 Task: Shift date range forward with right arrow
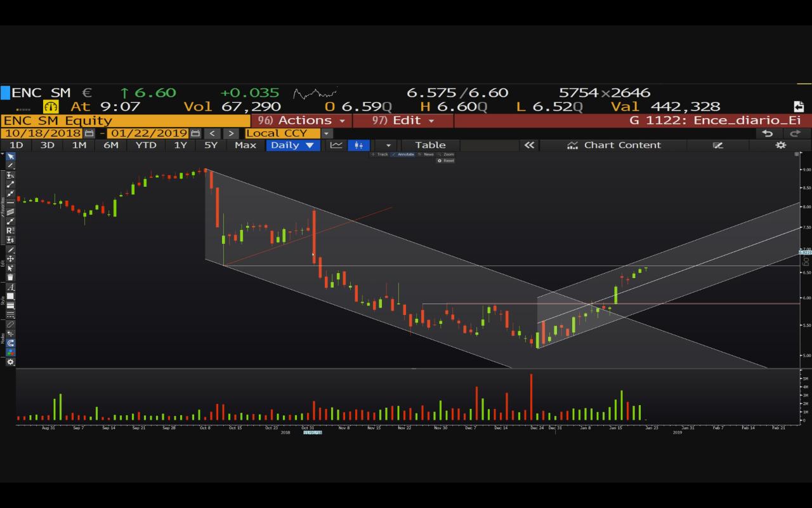231,133
